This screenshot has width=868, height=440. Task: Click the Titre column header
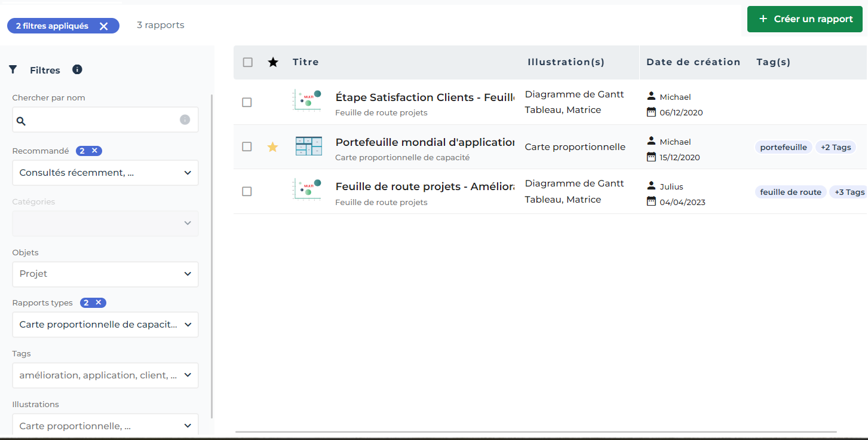pos(305,62)
